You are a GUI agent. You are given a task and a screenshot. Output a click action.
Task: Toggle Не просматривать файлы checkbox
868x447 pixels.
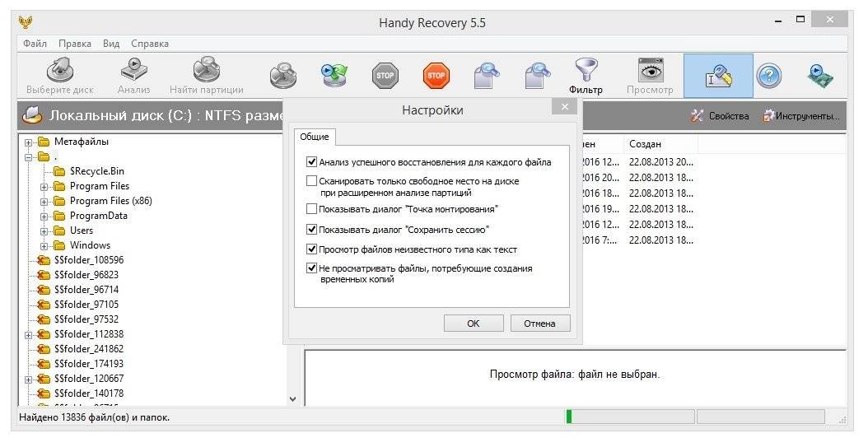point(311,268)
